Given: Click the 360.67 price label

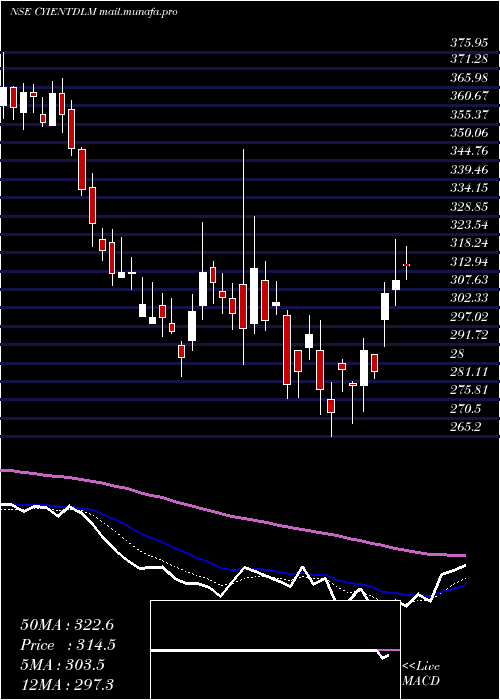Looking at the screenshot, I should [x=469, y=96].
